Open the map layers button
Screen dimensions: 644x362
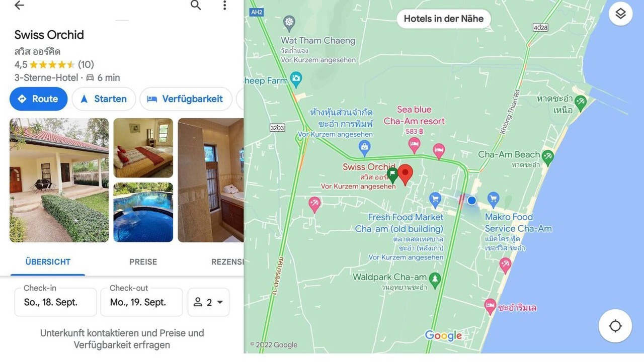tap(620, 14)
